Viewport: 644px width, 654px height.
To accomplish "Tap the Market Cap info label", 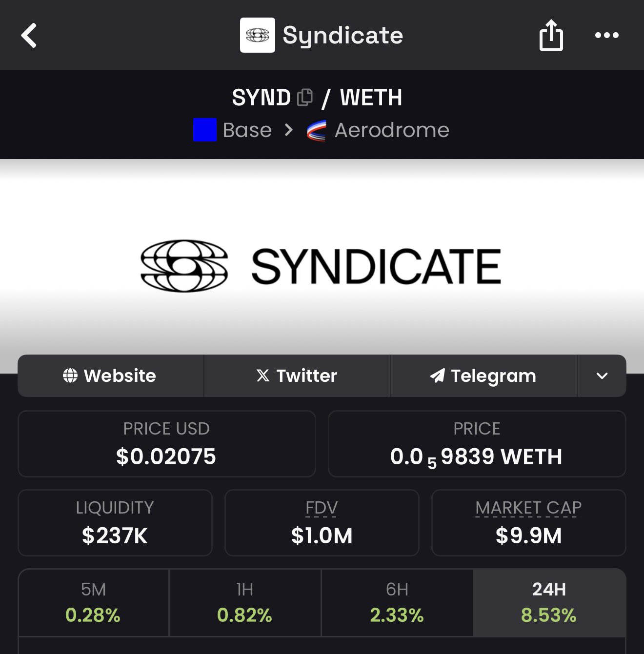I will (528, 508).
